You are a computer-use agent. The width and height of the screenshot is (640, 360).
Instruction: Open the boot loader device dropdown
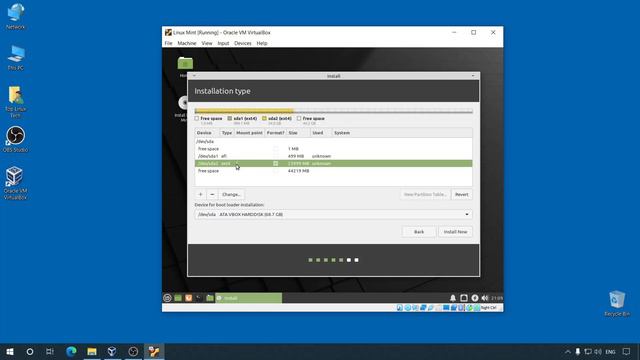click(x=333, y=214)
